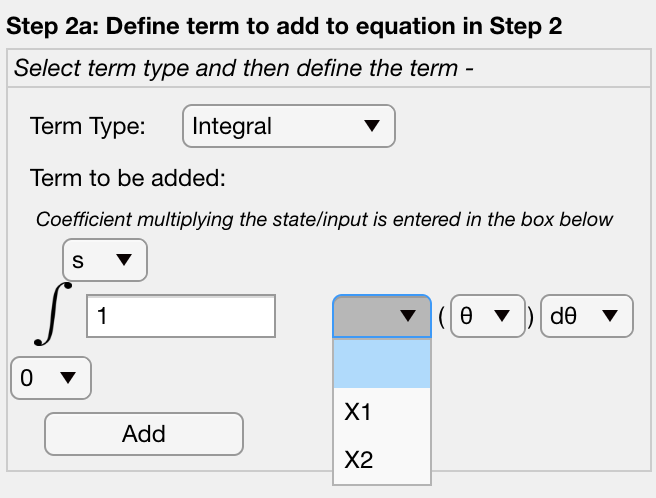Click the integral symbol
Screen dimensions: 656x498
pos(52,314)
